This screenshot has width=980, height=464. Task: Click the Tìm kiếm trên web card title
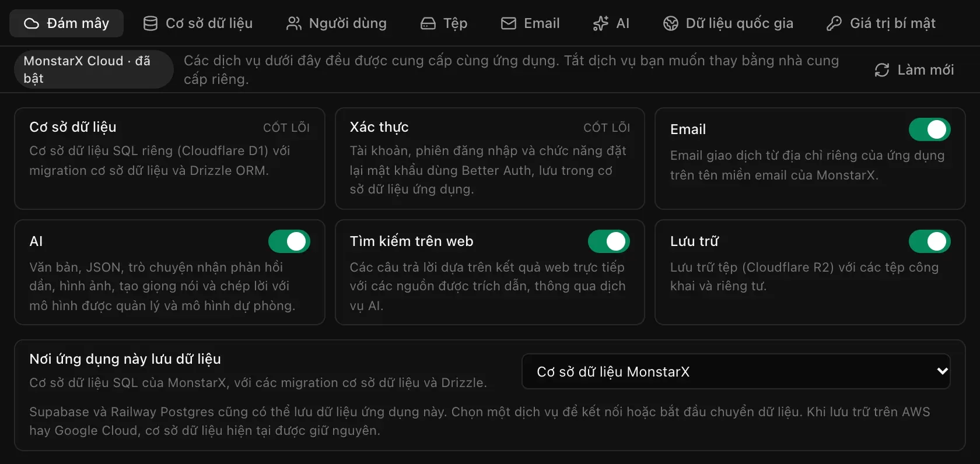[412, 241]
